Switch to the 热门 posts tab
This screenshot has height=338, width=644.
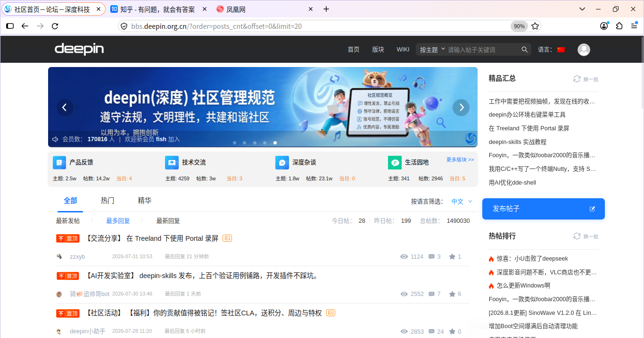coord(107,201)
